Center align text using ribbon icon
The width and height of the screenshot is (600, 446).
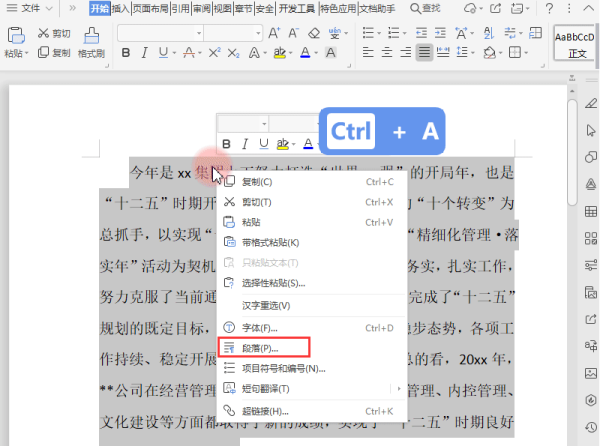[x=387, y=52]
